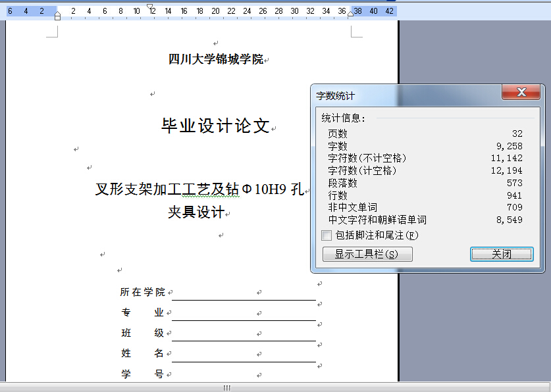Click the 非中文单词 value 709
Viewport: 551px width, 392px height.
515,207
